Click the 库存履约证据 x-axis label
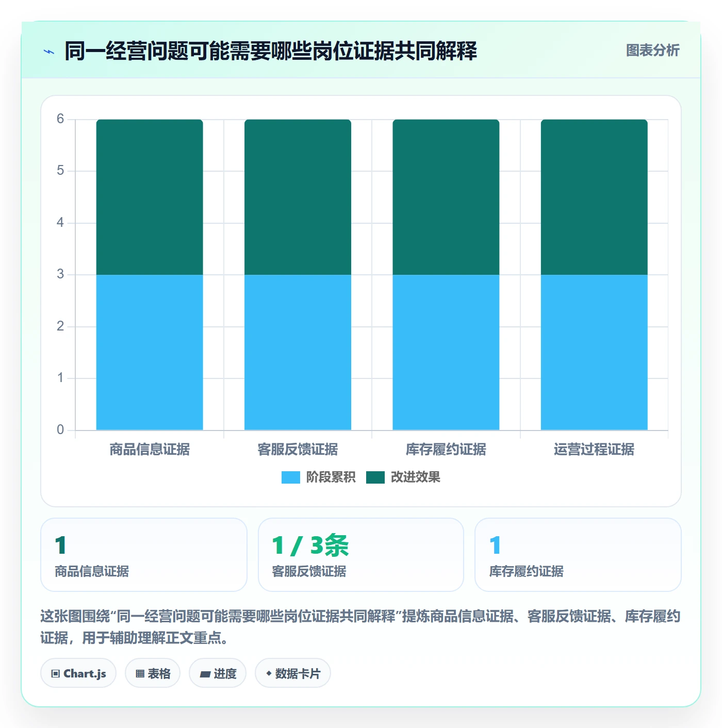This screenshot has height=728, width=722. pyautogui.click(x=446, y=450)
